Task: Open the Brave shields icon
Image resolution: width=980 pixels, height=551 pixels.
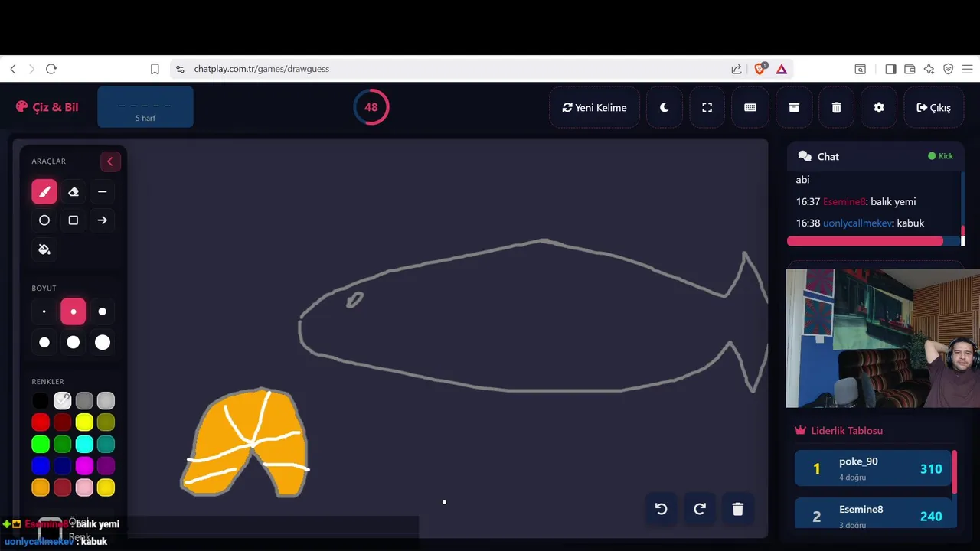Action: [x=760, y=69]
